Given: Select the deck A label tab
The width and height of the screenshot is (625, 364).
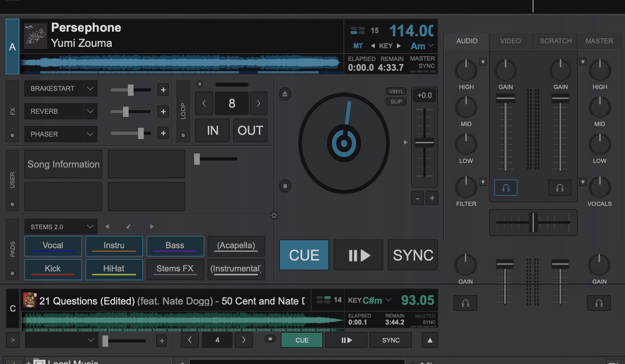Looking at the screenshot, I should (x=12, y=46).
